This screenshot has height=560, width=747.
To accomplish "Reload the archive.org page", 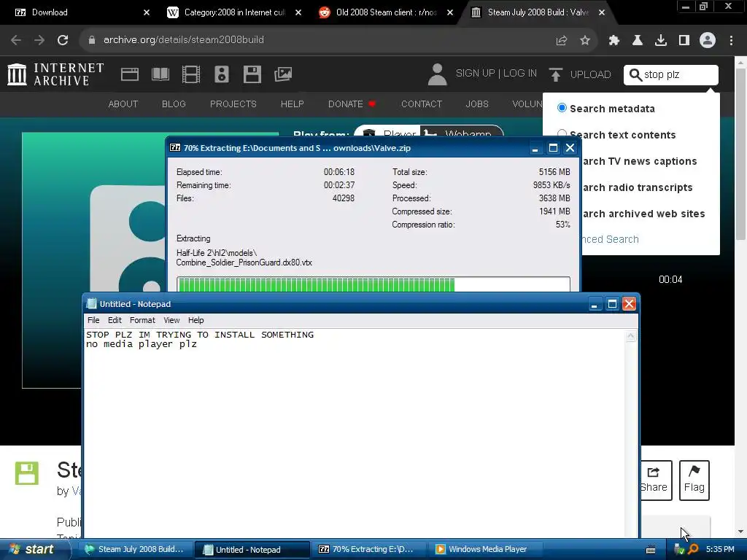I will tap(63, 40).
